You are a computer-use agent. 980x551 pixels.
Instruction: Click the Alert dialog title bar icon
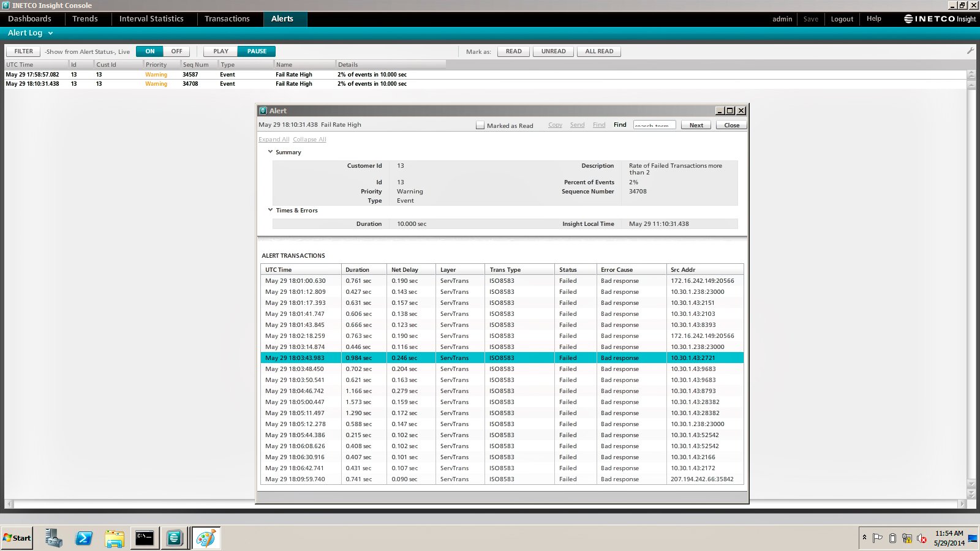pos(263,111)
